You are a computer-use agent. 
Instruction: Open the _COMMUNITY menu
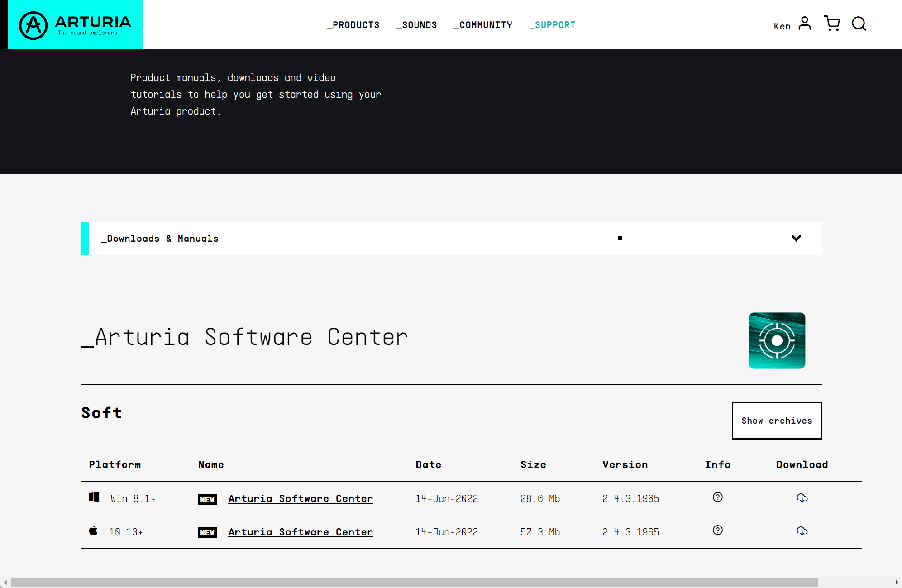(x=483, y=25)
